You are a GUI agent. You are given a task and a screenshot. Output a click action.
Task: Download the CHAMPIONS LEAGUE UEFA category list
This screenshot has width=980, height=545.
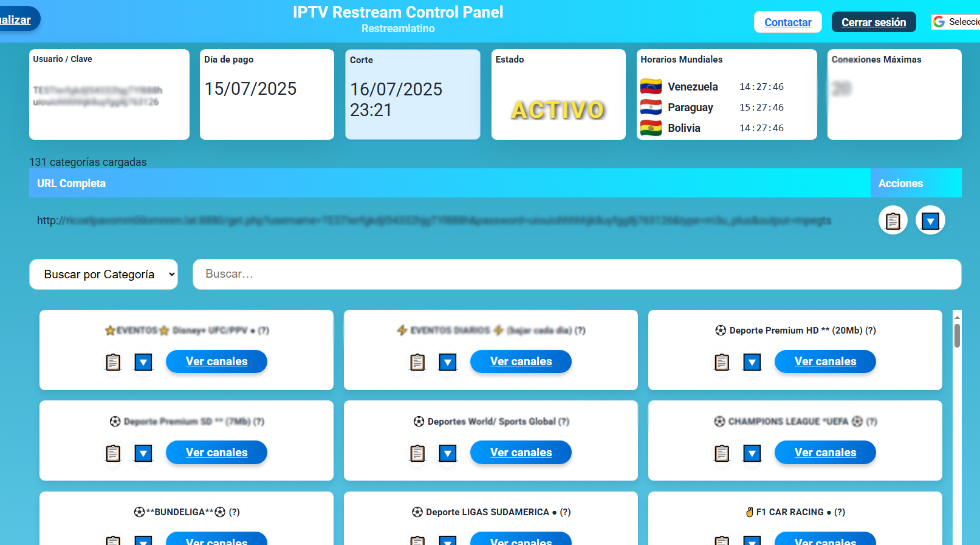752,453
